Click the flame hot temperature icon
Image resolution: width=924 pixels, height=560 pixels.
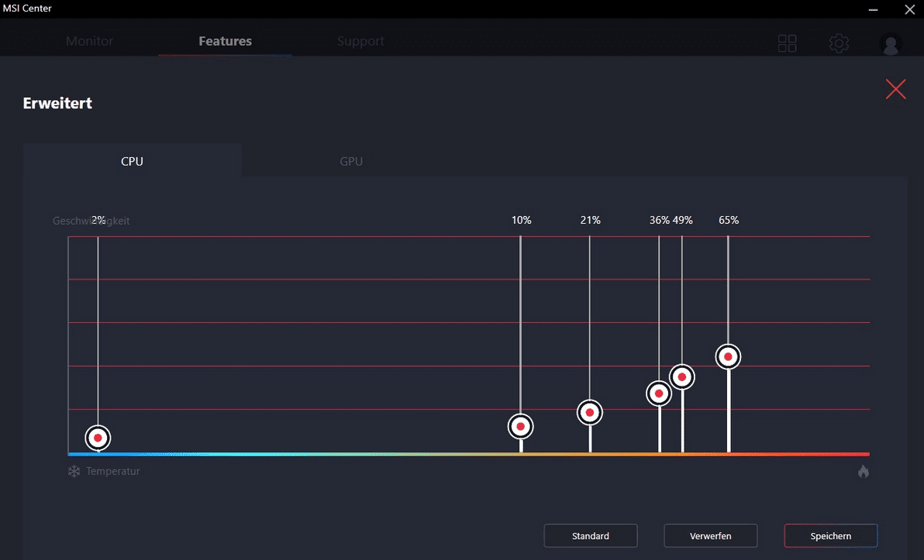(864, 471)
